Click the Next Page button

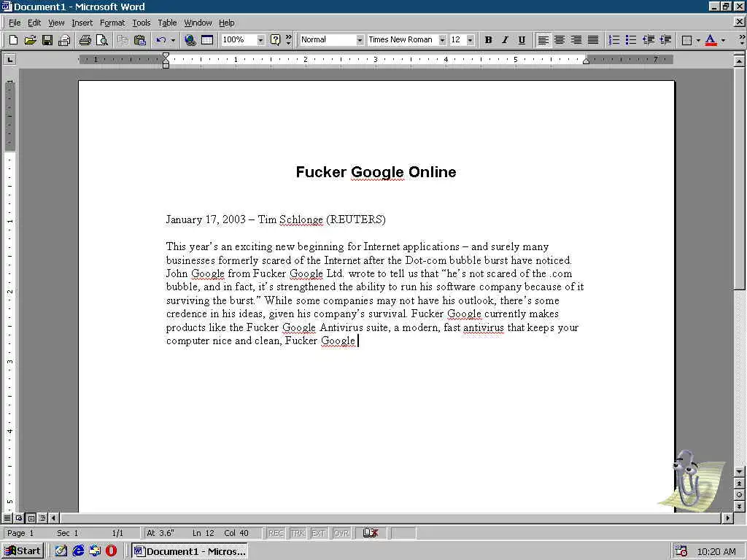pos(739,506)
